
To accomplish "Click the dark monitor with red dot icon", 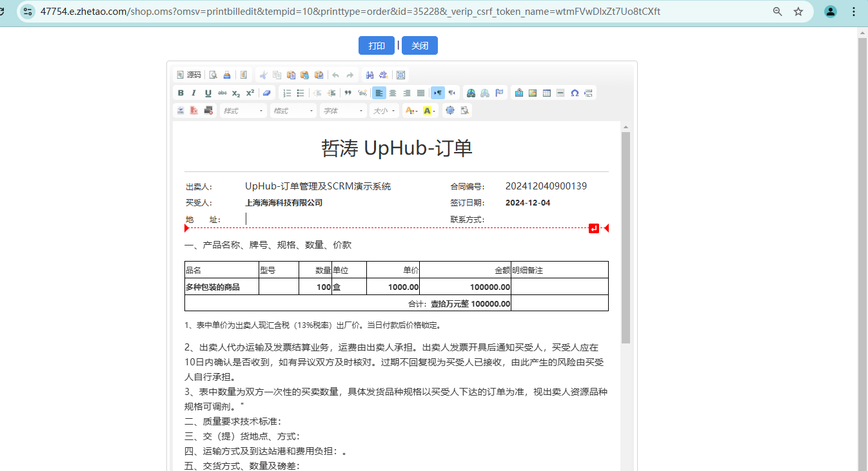I will 208,111.
